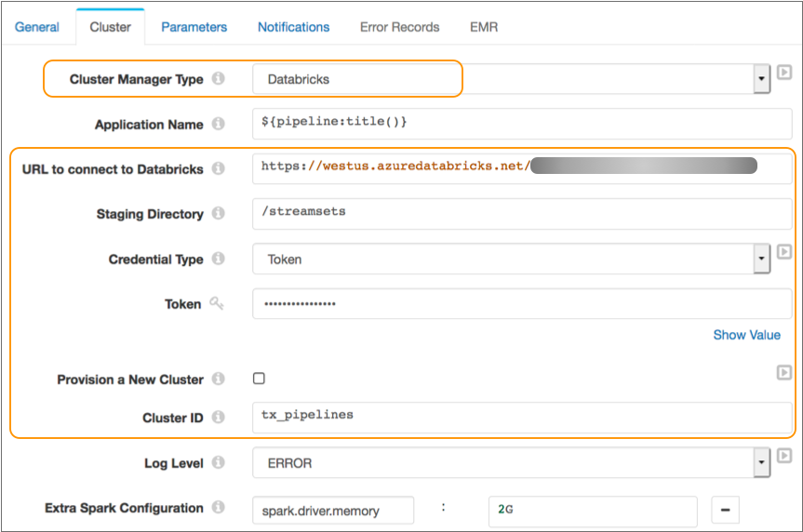Screen dimensions: 803x532
Task: Show info for Credential Type
Action: [218, 258]
